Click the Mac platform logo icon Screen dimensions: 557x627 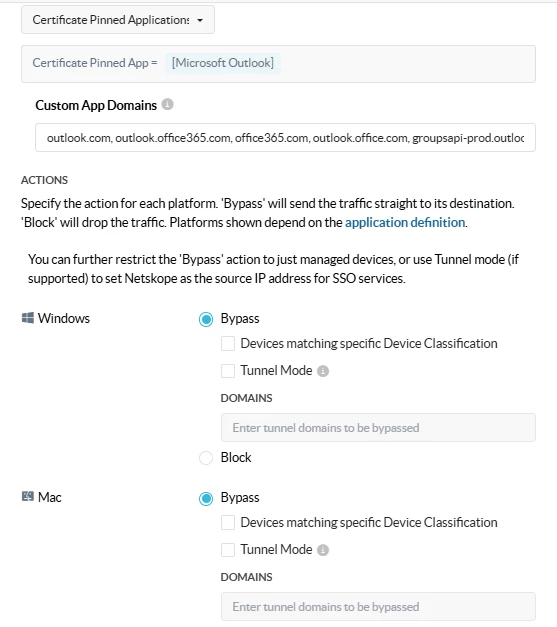pyautogui.click(x=28, y=497)
